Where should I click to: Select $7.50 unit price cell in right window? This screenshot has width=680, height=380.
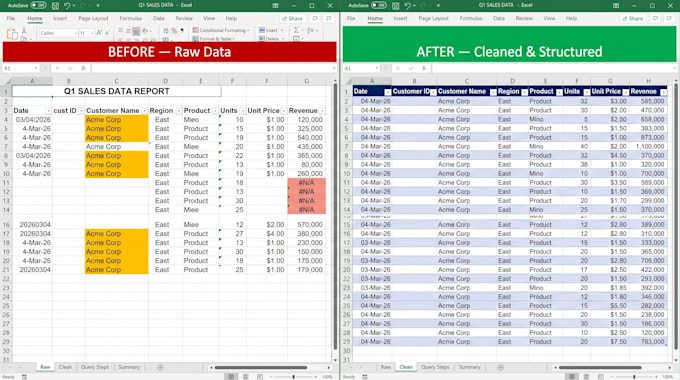tap(610, 341)
